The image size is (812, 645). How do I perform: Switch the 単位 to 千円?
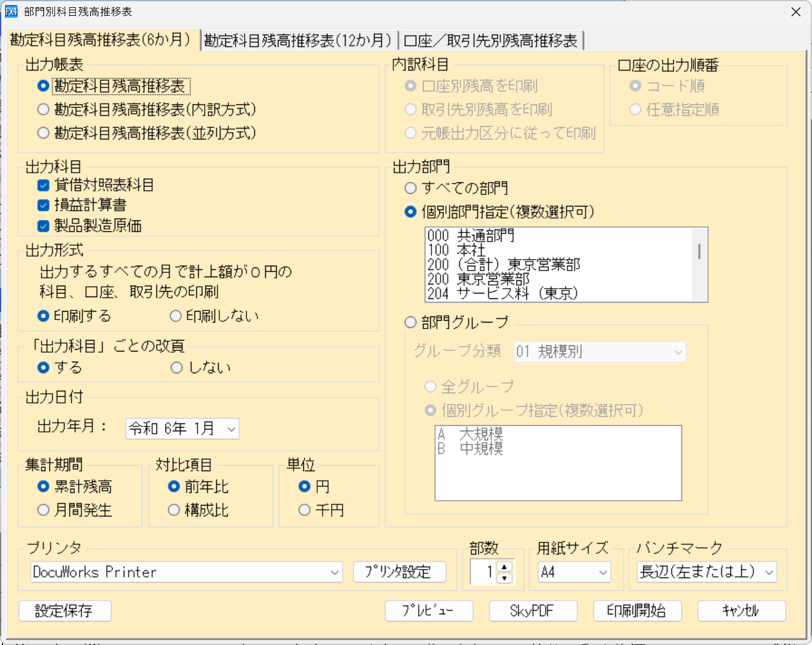point(304,510)
